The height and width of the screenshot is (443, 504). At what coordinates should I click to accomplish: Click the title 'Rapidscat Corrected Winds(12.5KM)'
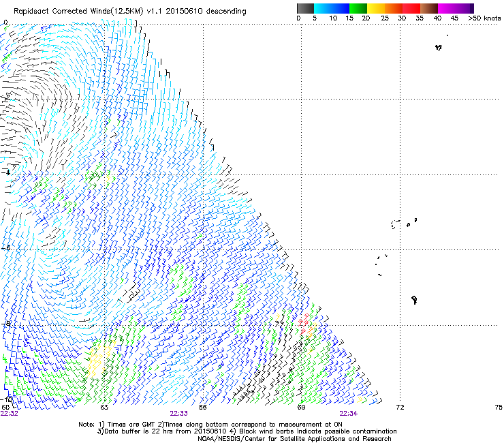coord(78,12)
